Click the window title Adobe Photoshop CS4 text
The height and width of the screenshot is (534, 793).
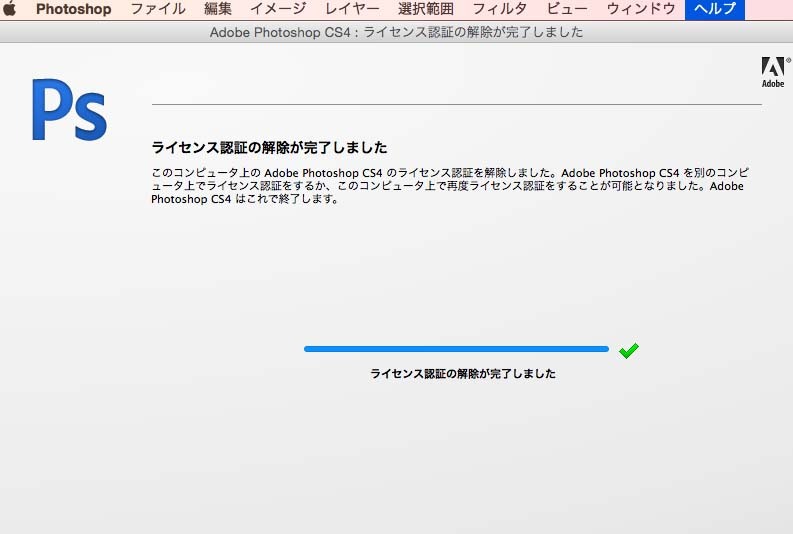(x=396, y=32)
